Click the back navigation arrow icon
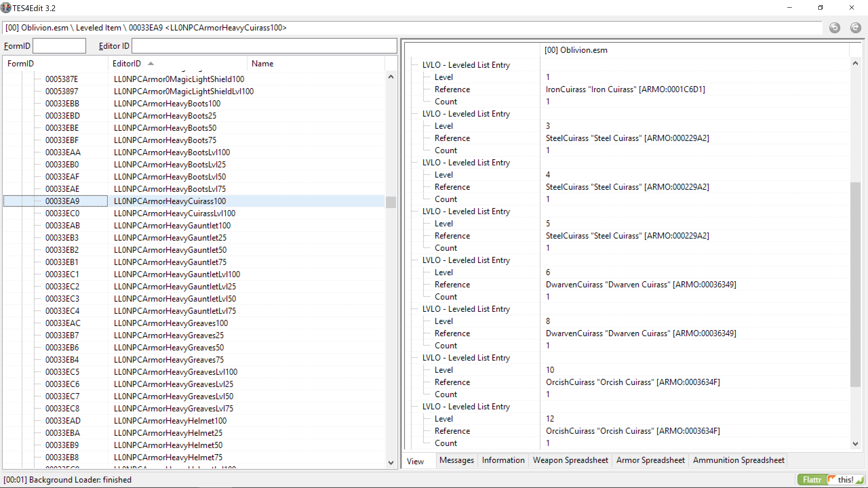 pyautogui.click(x=834, y=28)
